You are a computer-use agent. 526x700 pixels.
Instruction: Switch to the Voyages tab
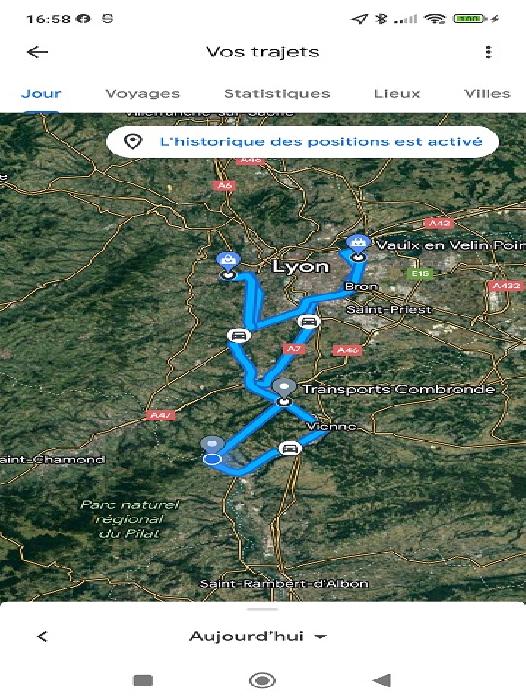point(143,94)
